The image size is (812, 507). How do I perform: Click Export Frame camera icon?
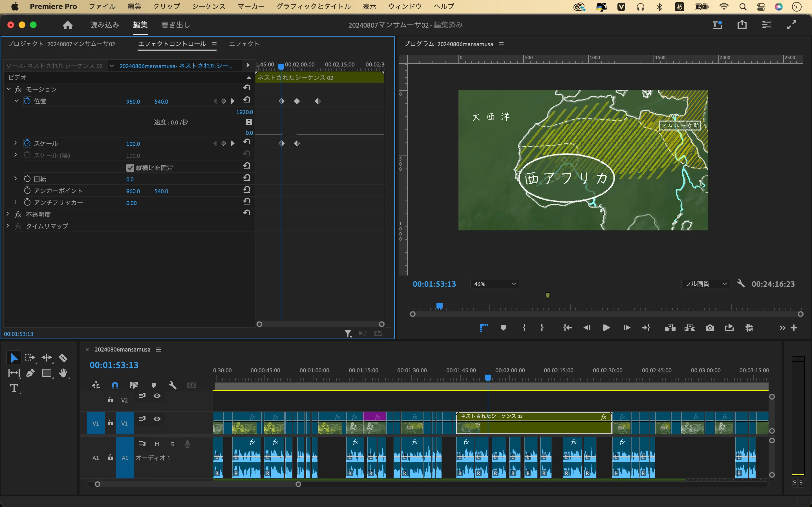pyautogui.click(x=710, y=328)
